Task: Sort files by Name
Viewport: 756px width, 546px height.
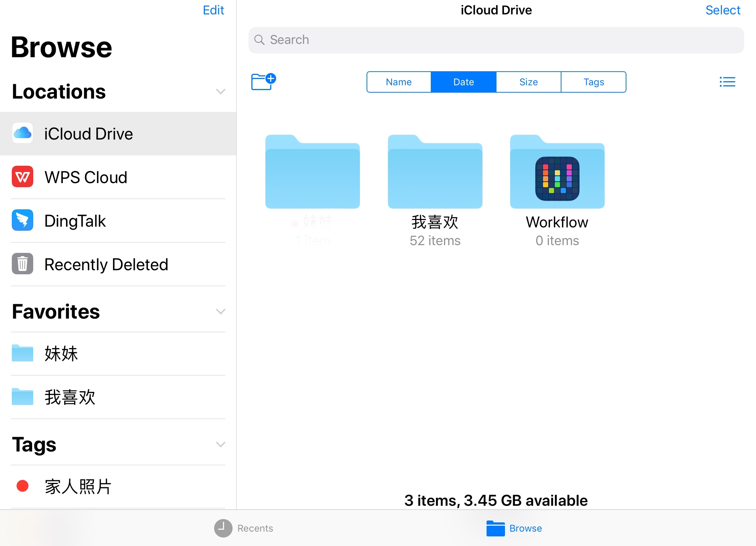Action: [x=399, y=82]
